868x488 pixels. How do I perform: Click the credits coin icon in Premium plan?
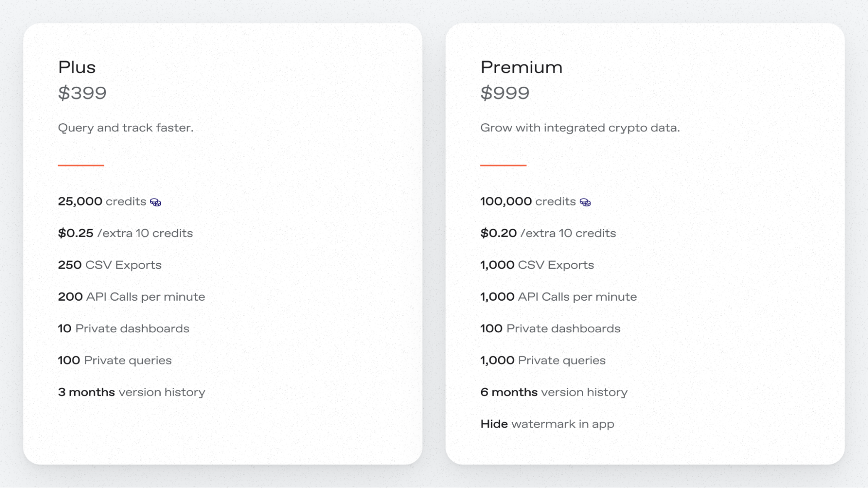pos(585,202)
